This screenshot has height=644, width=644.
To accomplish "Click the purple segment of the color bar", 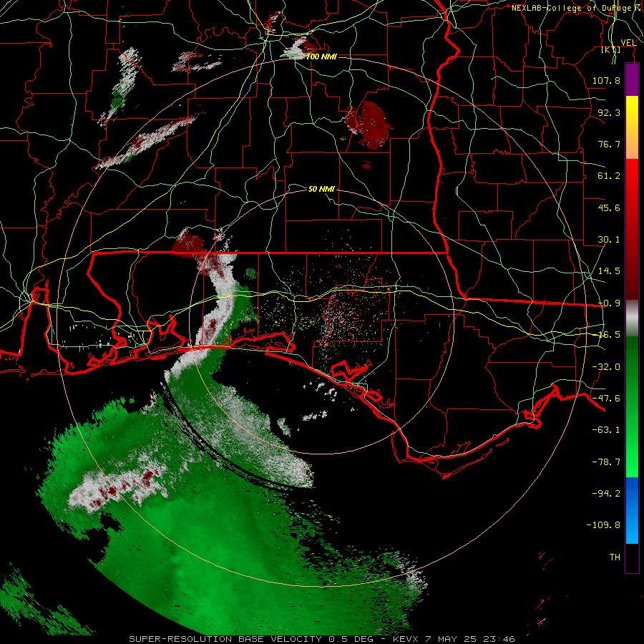I will click(632, 80).
